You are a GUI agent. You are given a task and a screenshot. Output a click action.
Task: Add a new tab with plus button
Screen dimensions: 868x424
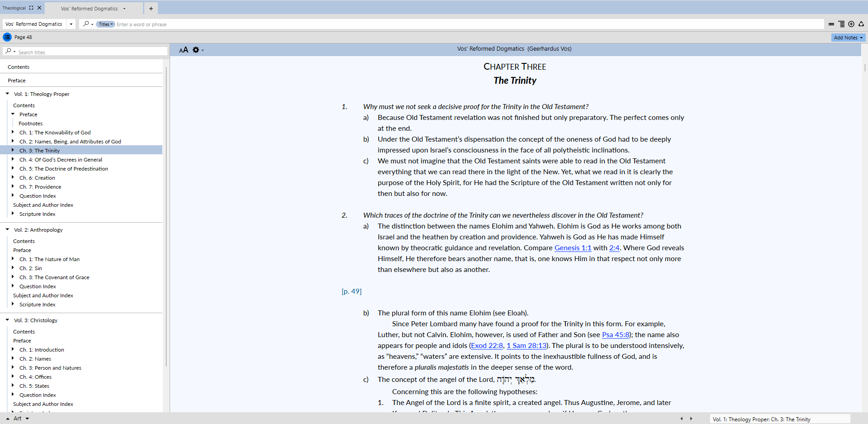(x=151, y=8)
